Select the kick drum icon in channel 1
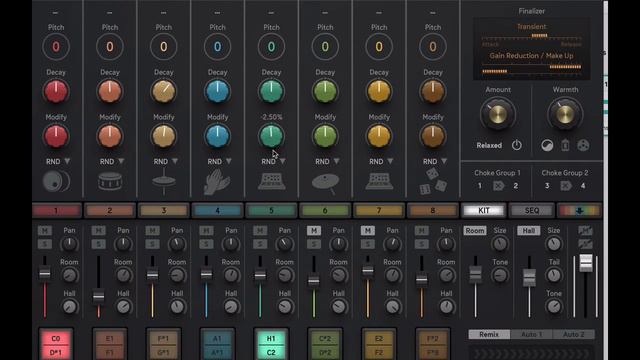The height and width of the screenshot is (360, 640). (x=56, y=181)
